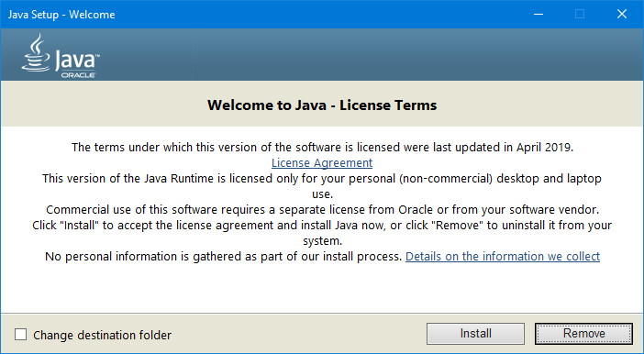The height and width of the screenshot is (354, 644).
Task: Click the instruction line beginning 'Click "Install"'
Action: click(322, 233)
